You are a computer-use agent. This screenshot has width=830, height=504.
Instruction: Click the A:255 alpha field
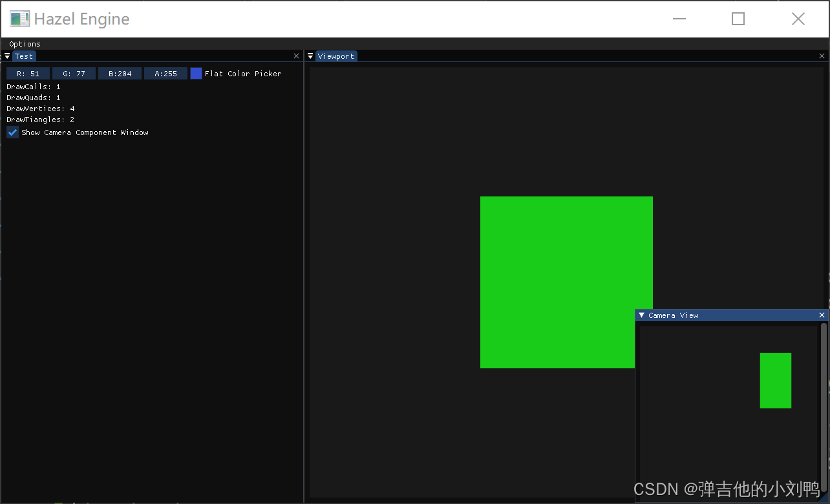point(165,74)
